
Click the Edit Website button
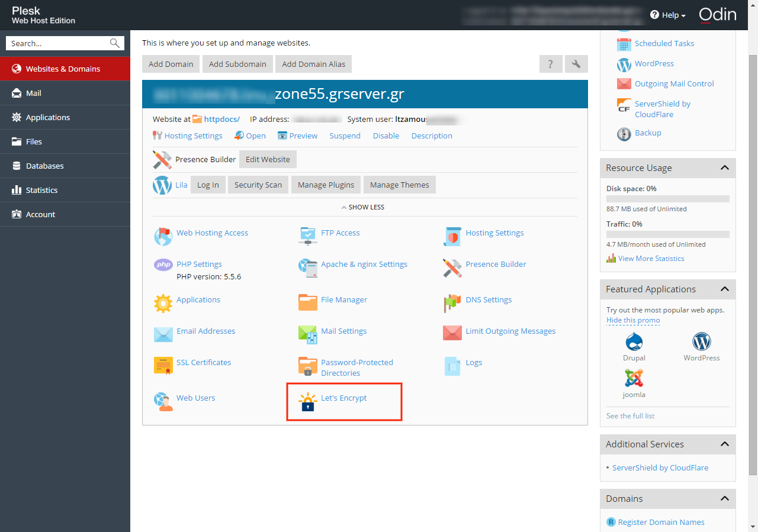click(x=268, y=159)
